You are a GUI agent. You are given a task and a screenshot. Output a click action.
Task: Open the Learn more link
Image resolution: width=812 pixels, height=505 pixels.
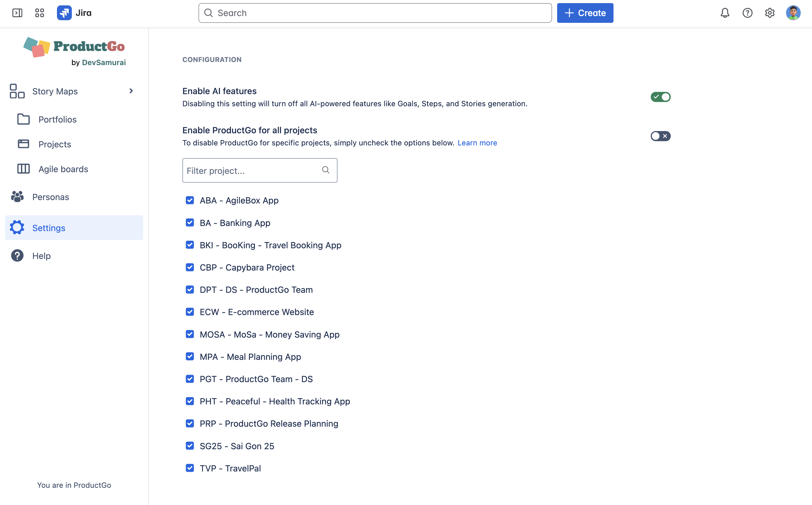[477, 143]
